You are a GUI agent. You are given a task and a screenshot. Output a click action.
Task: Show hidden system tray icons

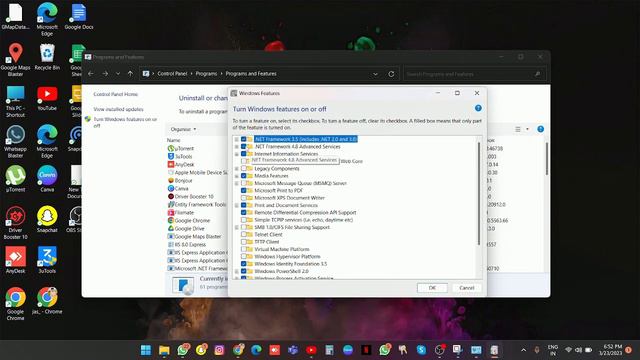[523, 350]
